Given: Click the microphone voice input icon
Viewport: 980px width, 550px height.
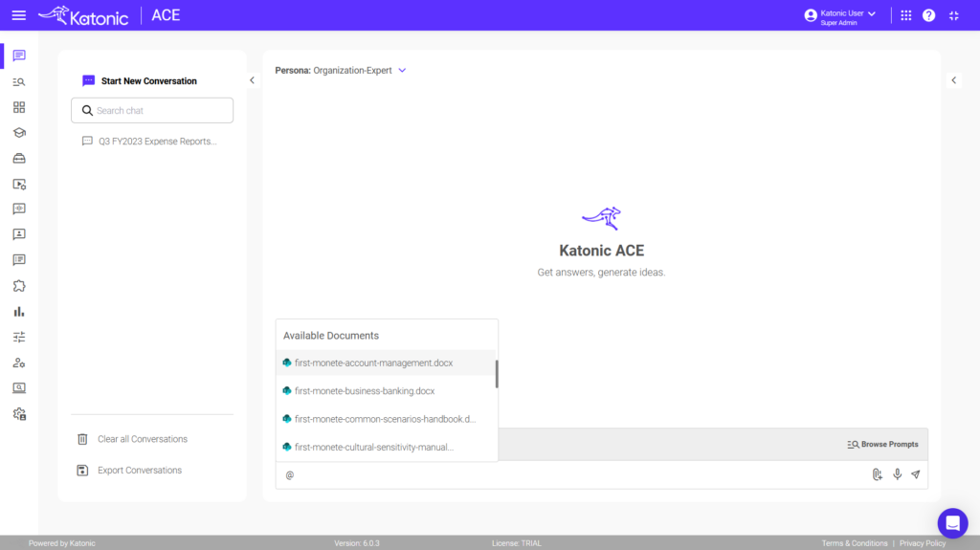Looking at the screenshot, I should [897, 474].
